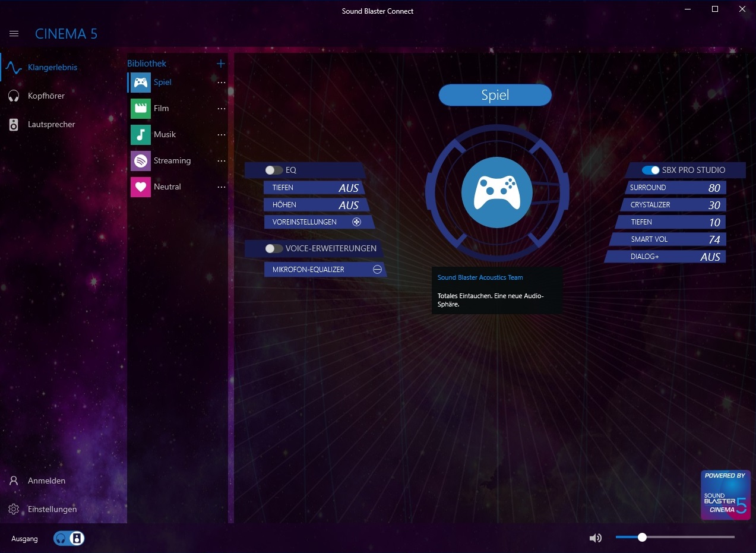Image resolution: width=756 pixels, height=553 pixels.
Task: Click the EQ Tiefen AUS setting
Action: [x=314, y=188]
